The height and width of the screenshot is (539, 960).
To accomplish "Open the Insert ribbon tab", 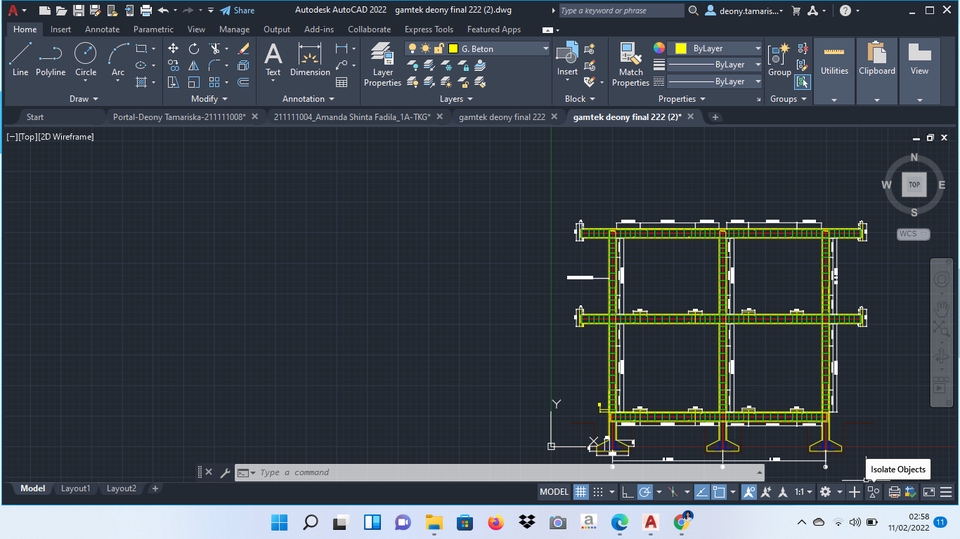I will (x=61, y=29).
